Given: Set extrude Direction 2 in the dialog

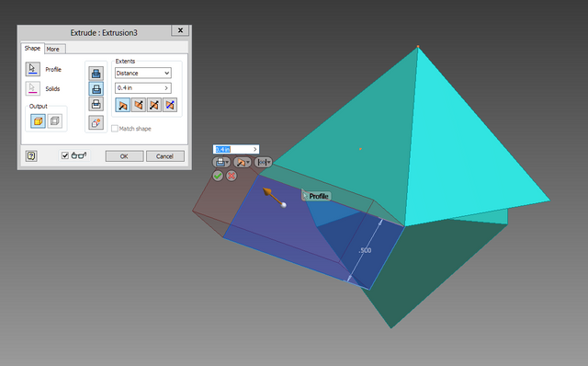Looking at the screenshot, I should pyautogui.click(x=139, y=105).
